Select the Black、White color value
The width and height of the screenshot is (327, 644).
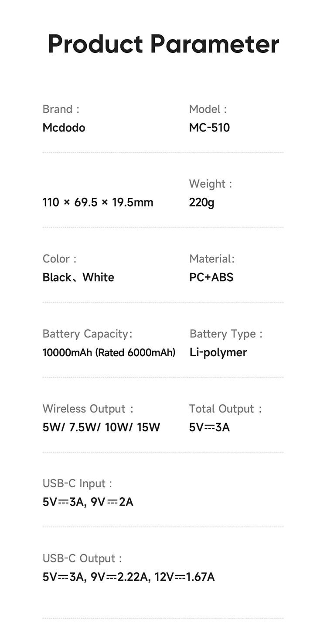coord(78,278)
